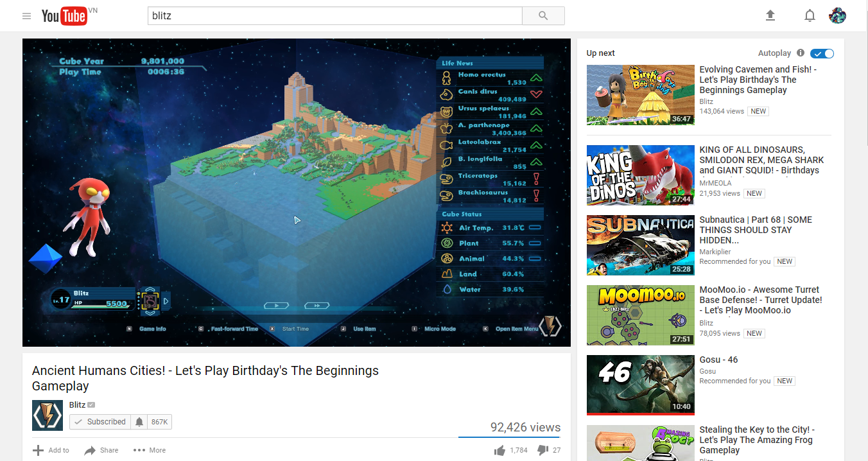Open Stealing the Key to the City title
This screenshot has width=868, height=461.
tap(757, 440)
